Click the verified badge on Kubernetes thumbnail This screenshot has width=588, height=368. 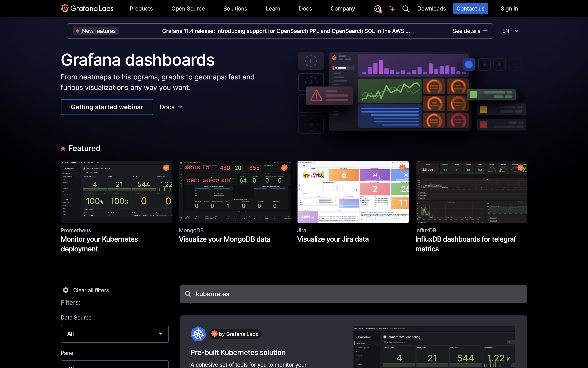tap(166, 167)
